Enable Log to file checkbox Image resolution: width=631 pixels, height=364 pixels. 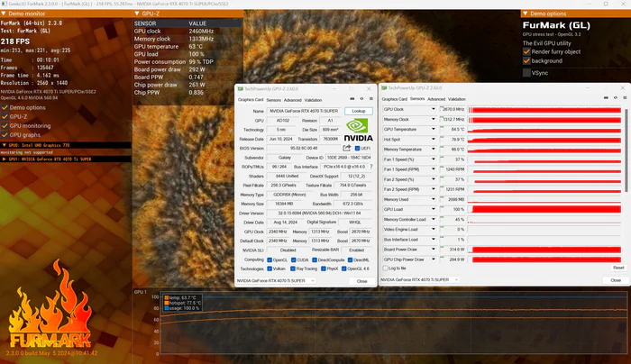pyautogui.click(x=385, y=268)
